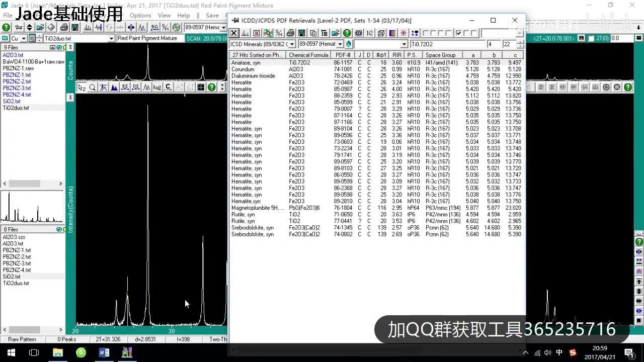Open the print icon in the ICDD retrievals window
This screenshot has width=644, height=362.
(291, 33)
